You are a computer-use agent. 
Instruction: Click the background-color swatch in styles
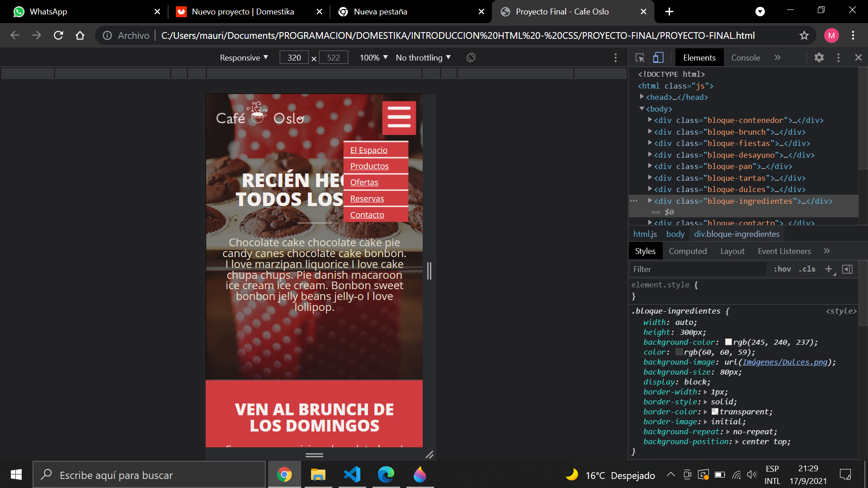pyautogui.click(x=728, y=343)
